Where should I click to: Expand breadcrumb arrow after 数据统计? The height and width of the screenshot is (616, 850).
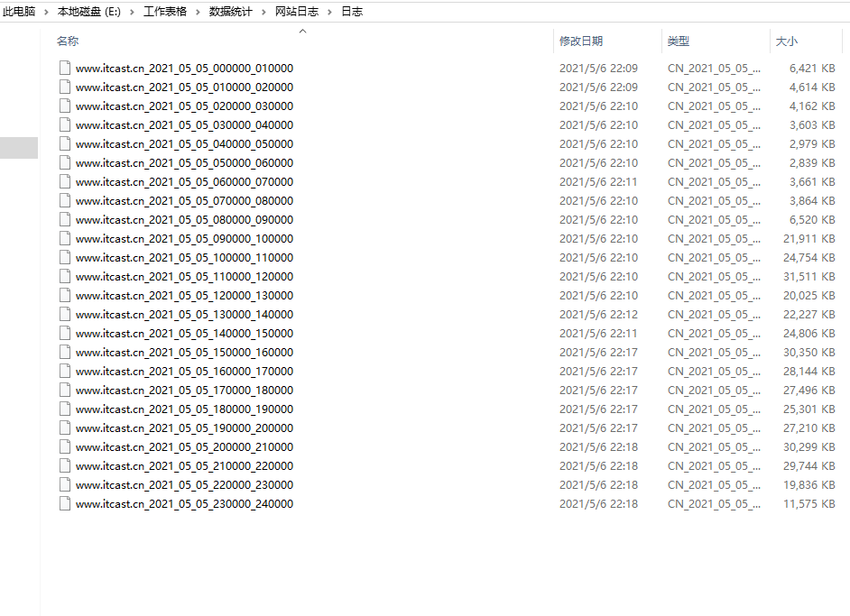263,12
